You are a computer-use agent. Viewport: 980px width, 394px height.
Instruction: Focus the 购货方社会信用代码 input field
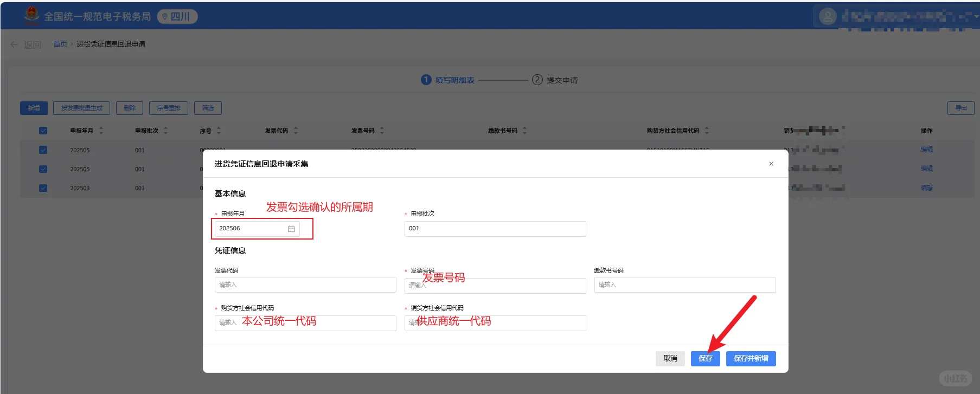(x=305, y=323)
